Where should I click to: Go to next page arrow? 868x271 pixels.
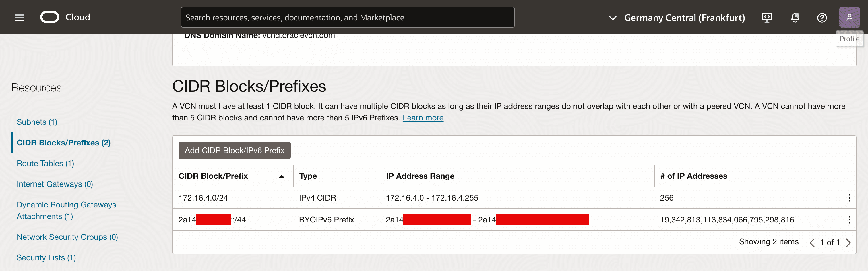[848, 243]
